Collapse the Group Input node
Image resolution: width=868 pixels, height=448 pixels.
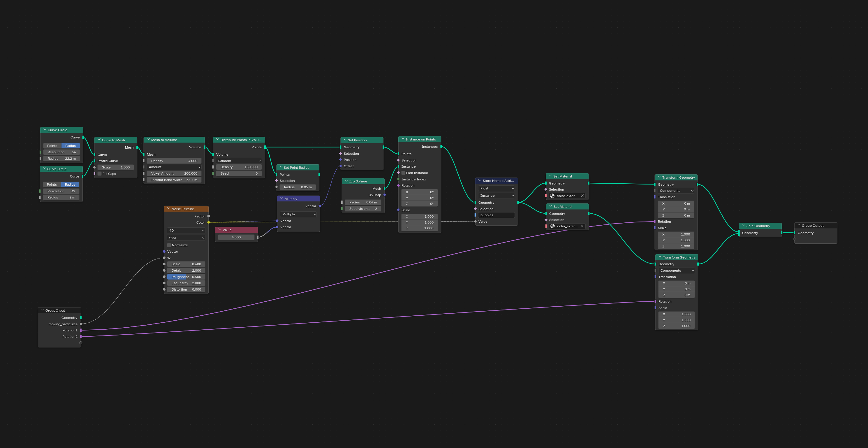(x=43, y=310)
